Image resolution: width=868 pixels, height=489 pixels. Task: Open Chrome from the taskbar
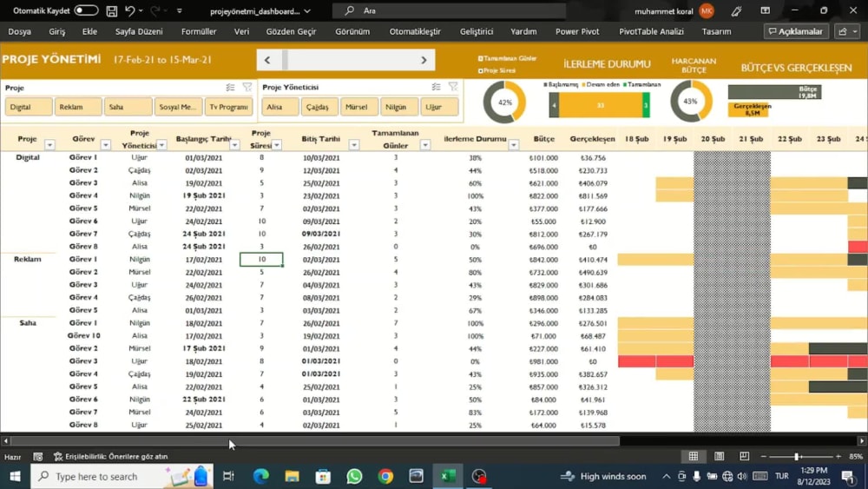point(385,476)
